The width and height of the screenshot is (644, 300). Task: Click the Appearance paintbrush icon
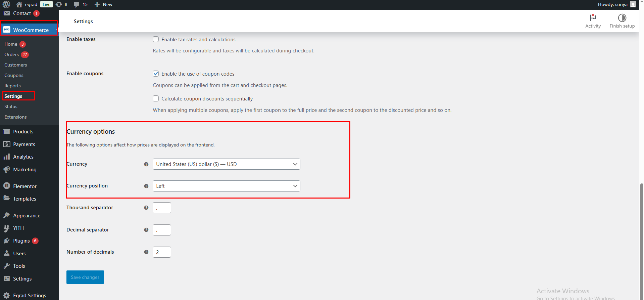point(7,215)
